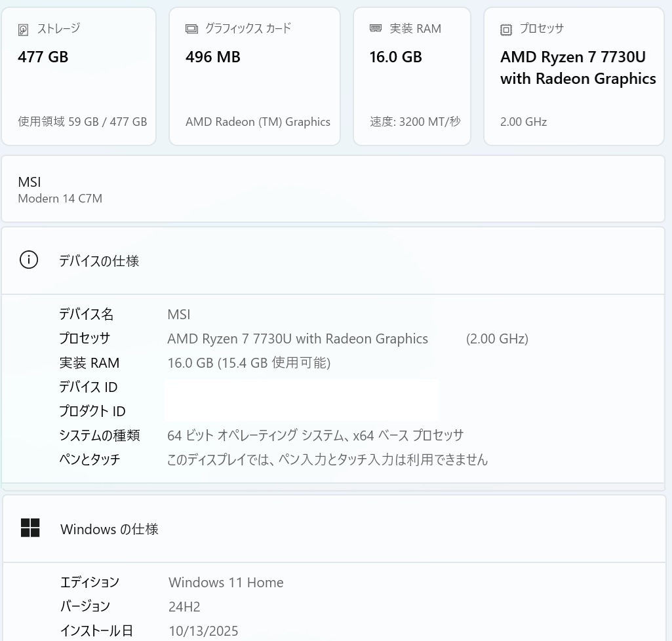
Task: Click the 実装 RAM 15.4 GB 使用可能 text
Action: tap(249, 363)
